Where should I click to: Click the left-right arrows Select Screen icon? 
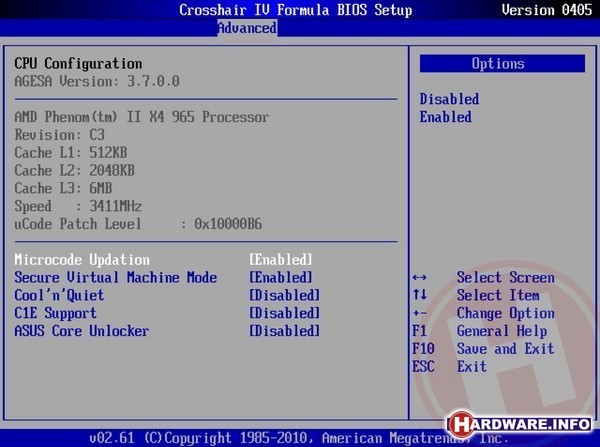(420, 277)
